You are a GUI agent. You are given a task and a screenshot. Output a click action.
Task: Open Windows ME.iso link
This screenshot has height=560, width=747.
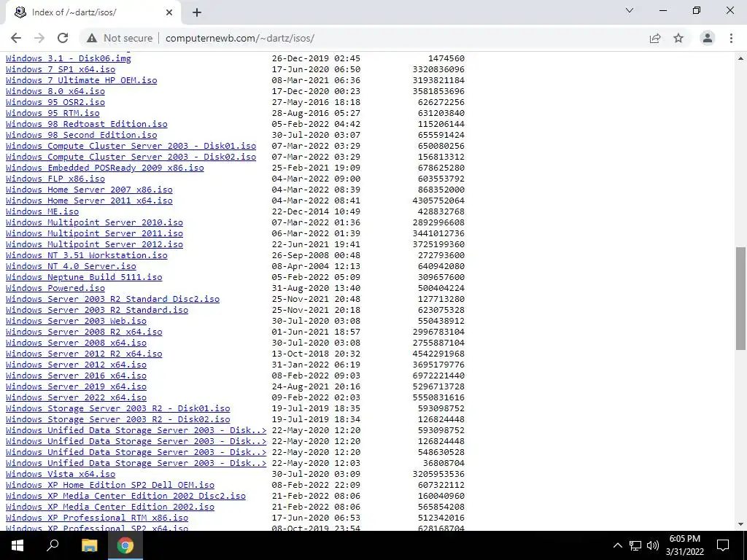(x=42, y=211)
